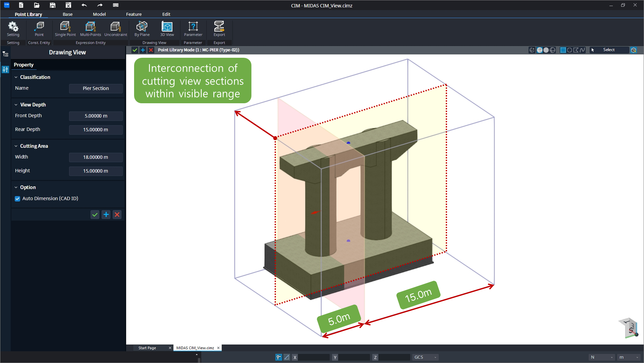Enable circle selection mode

tap(570, 50)
